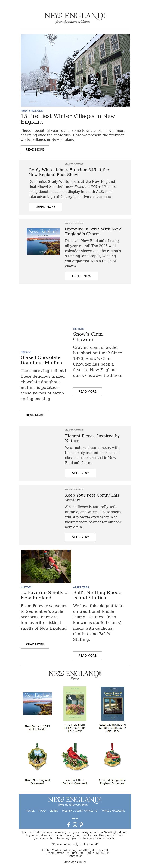
Task: Open the View web version link
Action: coord(75,862)
